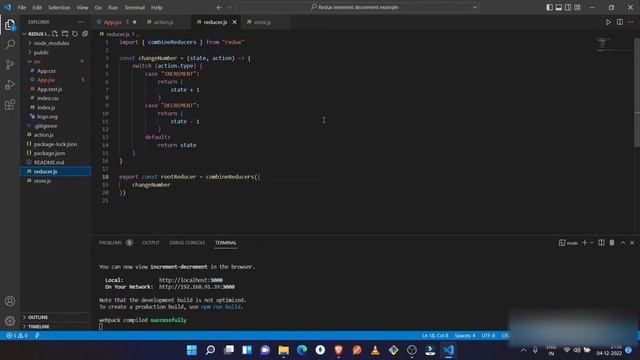
Task: Click errors and warnings status indicator
Action: [x=17, y=336]
